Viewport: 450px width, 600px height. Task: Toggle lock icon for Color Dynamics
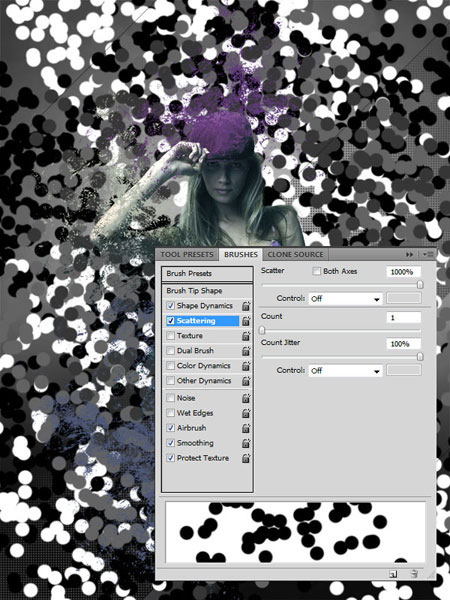(246, 366)
